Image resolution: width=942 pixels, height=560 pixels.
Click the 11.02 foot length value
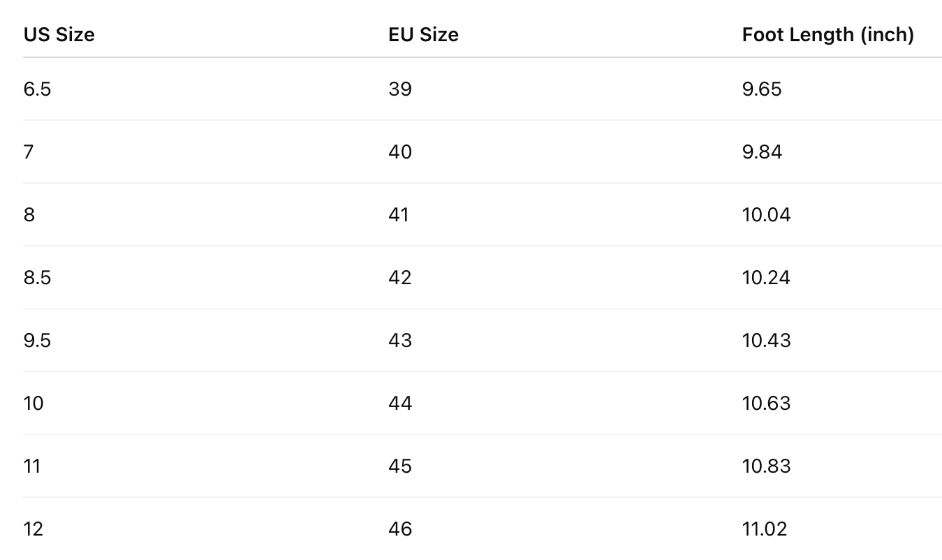[765, 529]
